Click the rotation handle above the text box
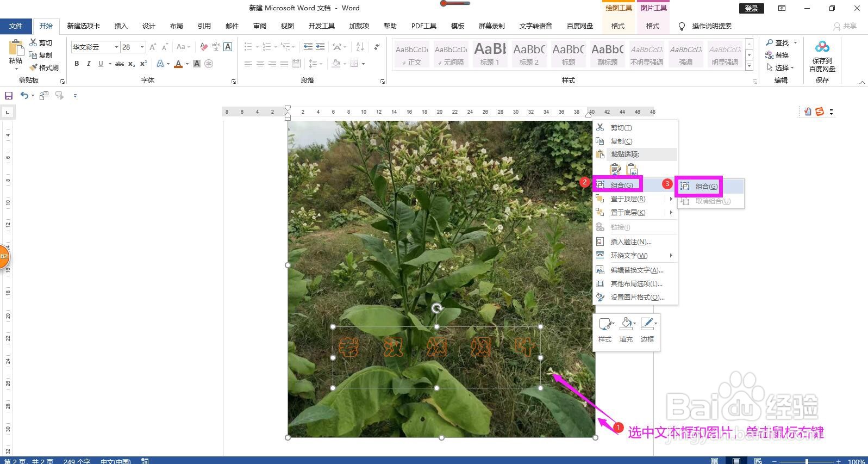868x464 pixels. pos(437,309)
